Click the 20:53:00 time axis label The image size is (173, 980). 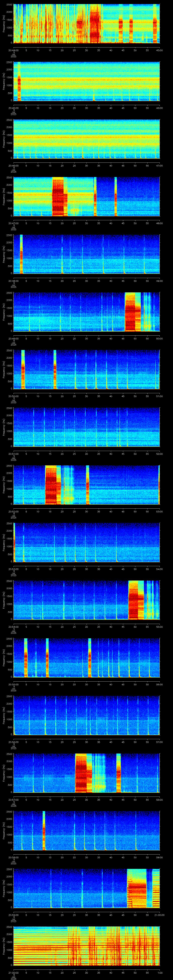(13, 569)
